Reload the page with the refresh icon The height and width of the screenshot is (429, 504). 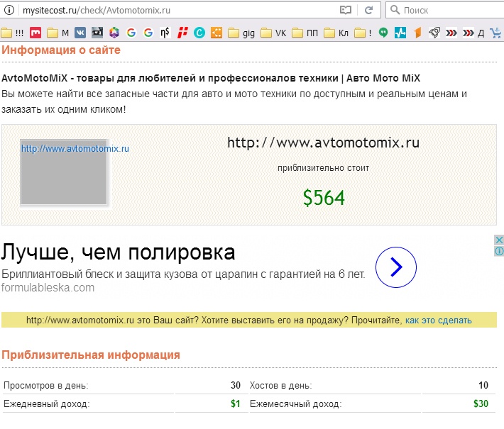pos(368,10)
